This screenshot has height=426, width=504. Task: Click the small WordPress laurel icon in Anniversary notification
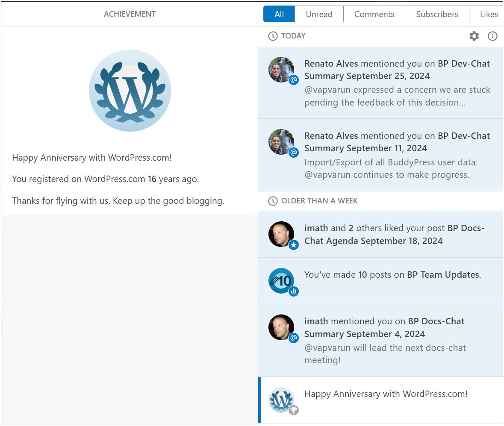[281, 400]
